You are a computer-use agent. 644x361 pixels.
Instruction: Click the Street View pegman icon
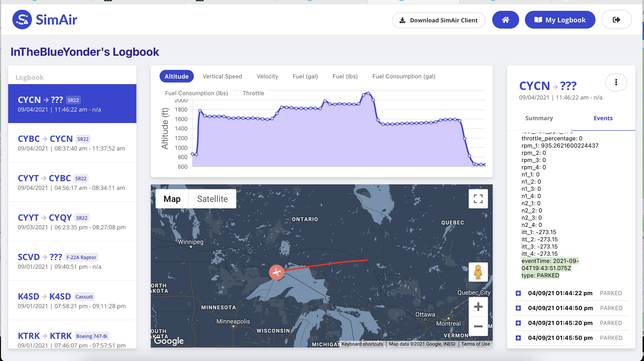(x=478, y=272)
